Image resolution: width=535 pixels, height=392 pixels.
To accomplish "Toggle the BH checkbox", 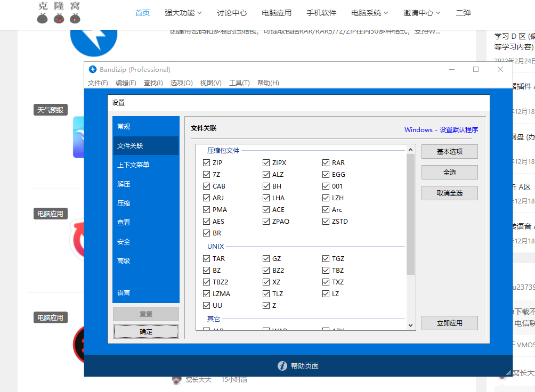I will coord(266,186).
